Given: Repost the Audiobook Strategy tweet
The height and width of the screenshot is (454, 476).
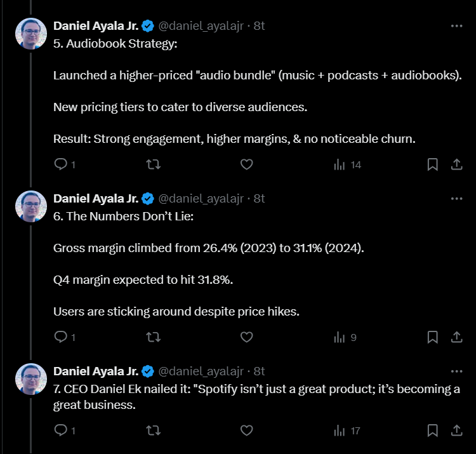Looking at the screenshot, I should pyautogui.click(x=153, y=164).
